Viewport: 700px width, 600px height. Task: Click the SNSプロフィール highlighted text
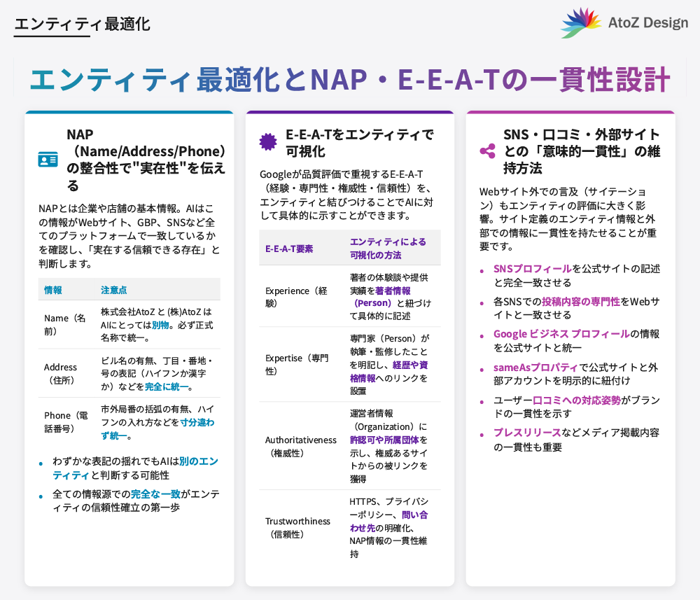click(x=532, y=269)
